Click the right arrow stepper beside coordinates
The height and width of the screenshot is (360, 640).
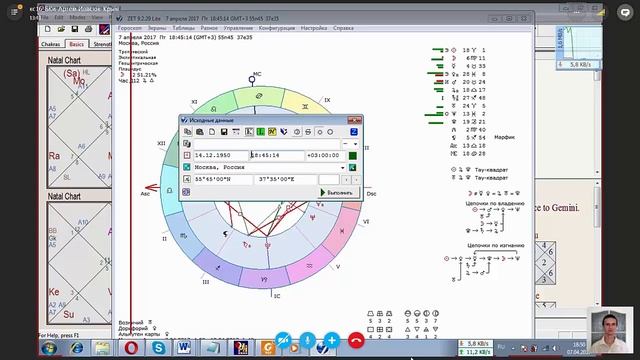pyautogui.click(x=356, y=179)
